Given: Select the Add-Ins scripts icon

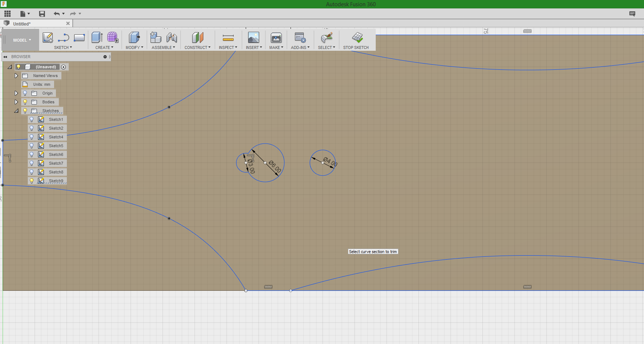Looking at the screenshot, I should coord(300,37).
